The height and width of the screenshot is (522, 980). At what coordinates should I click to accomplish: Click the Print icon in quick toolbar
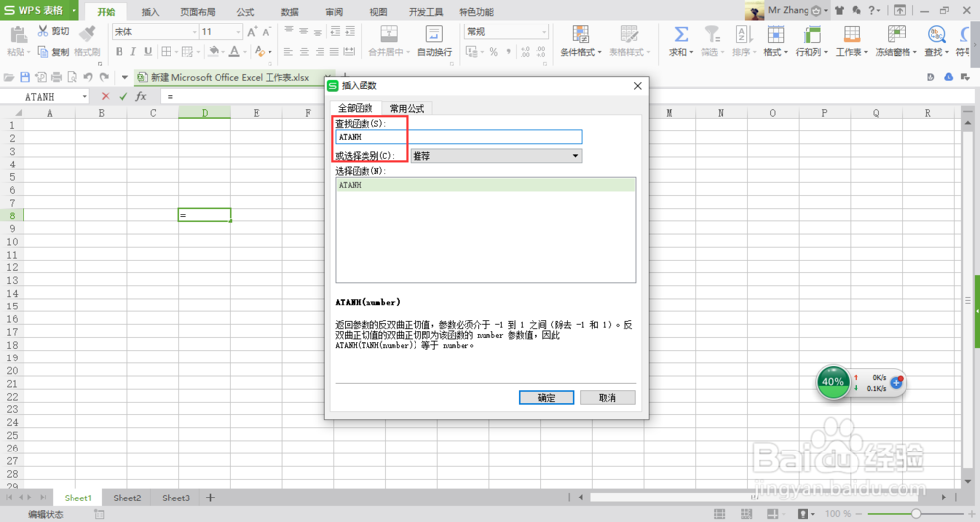56,77
